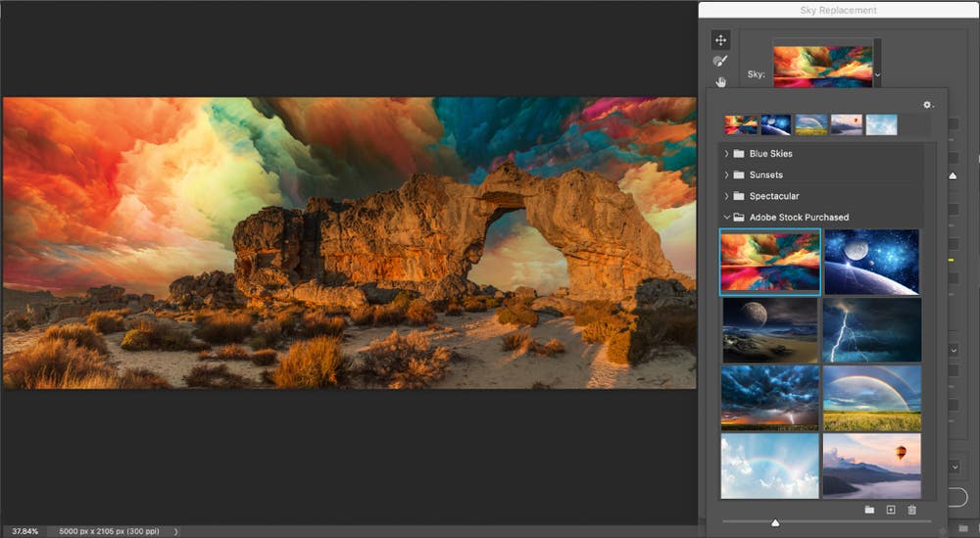Screen dimensions: 980x538
Task: Select the Hand tool
Action: click(x=720, y=82)
